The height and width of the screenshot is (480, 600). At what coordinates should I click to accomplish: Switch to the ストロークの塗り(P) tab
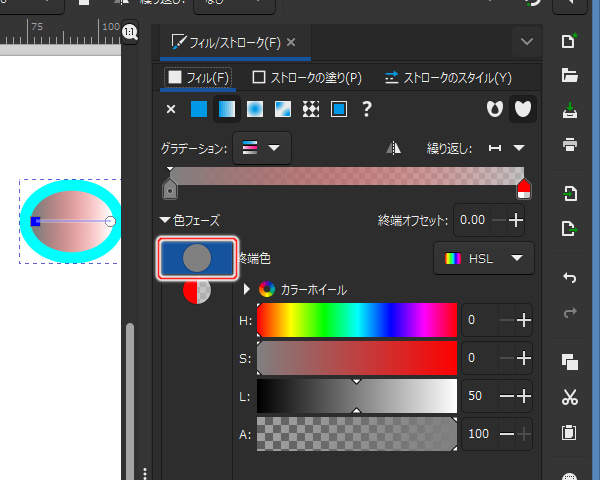pyautogui.click(x=307, y=78)
